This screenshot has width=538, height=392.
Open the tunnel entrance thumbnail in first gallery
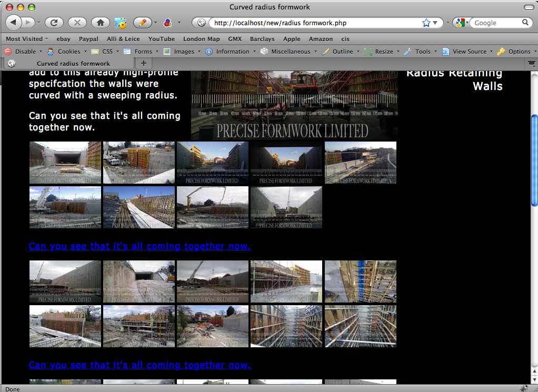[x=65, y=163]
